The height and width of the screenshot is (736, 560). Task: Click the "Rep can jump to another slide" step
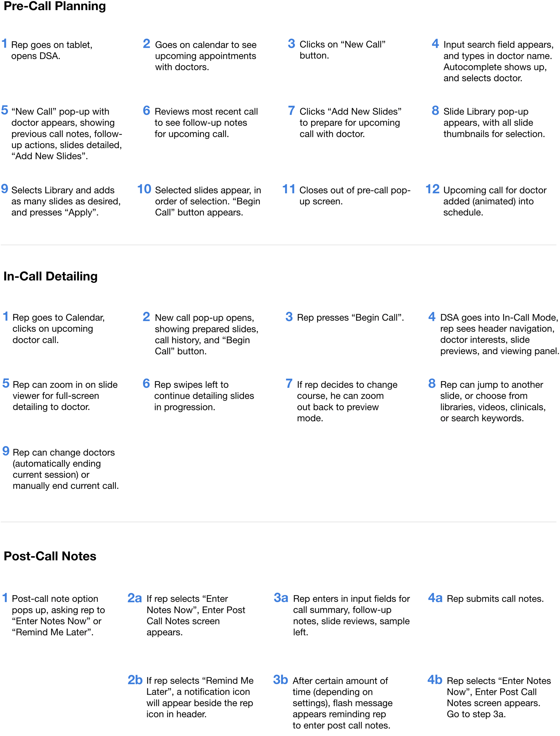click(492, 401)
